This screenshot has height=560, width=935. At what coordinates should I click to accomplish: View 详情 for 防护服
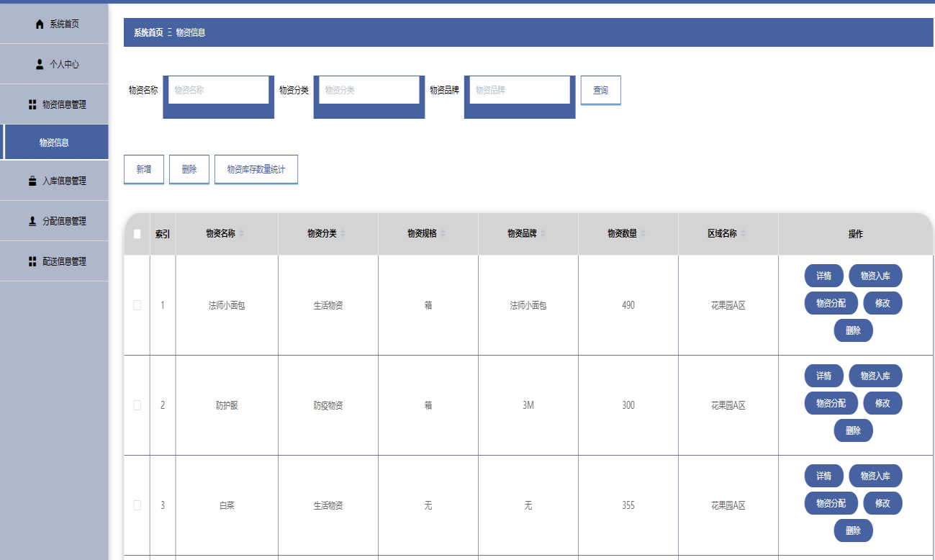click(x=823, y=376)
